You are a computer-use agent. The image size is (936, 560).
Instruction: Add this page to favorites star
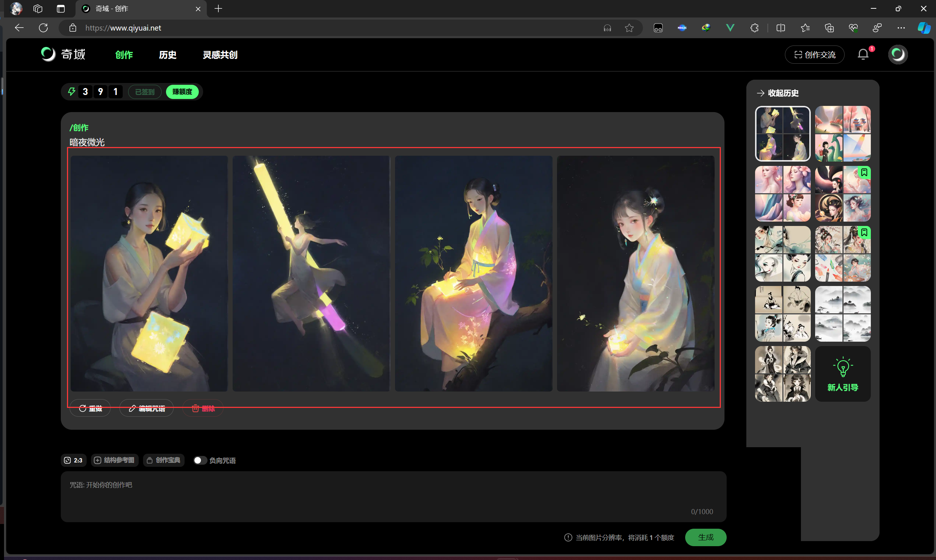coord(629,28)
